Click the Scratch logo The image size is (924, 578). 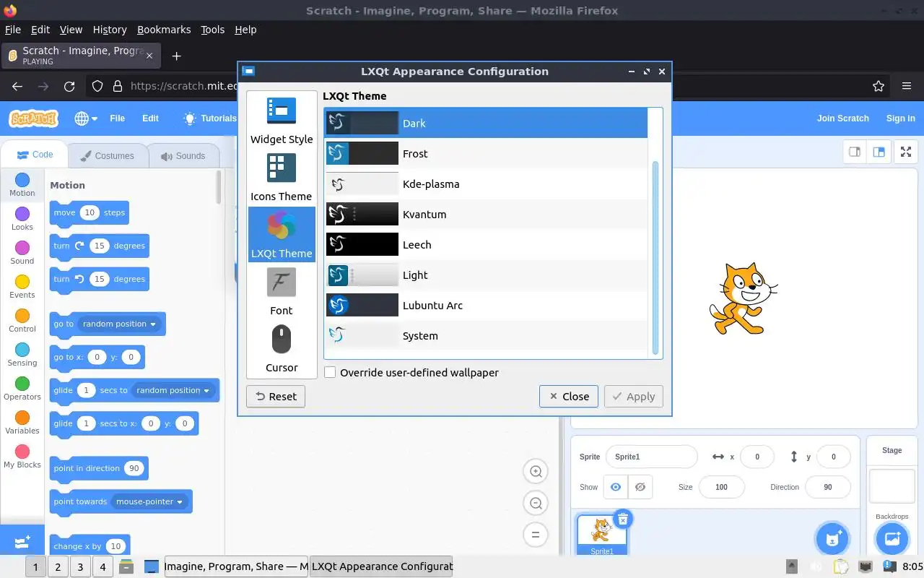tap(33, 118)
